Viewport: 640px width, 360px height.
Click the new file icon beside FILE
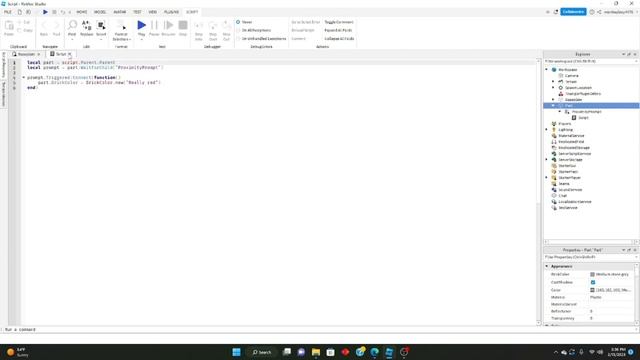tap(19, 12)
